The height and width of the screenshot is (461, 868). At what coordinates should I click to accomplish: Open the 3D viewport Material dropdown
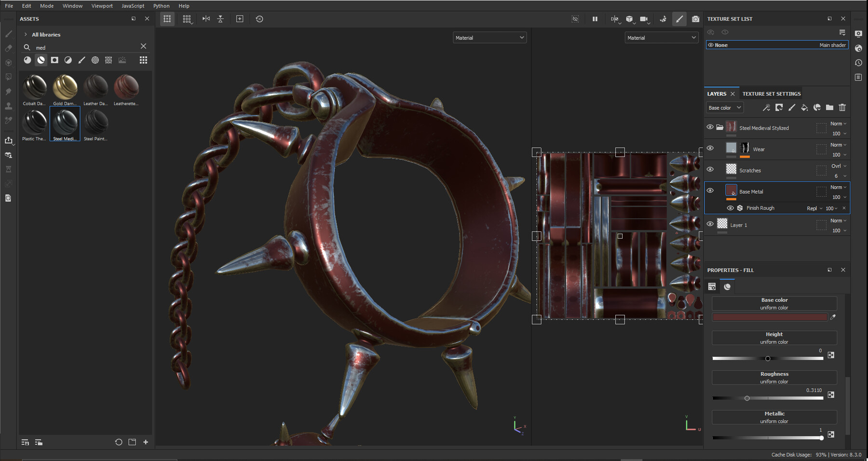point(489,38)
